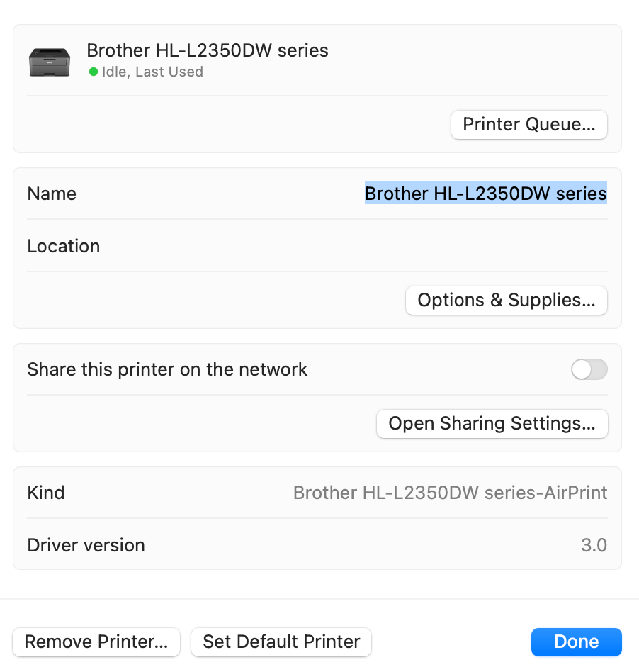Enable sharing this printer on the network
This screenshot has width=639, height=672.
pyautogui.click(x=589, y=369)
